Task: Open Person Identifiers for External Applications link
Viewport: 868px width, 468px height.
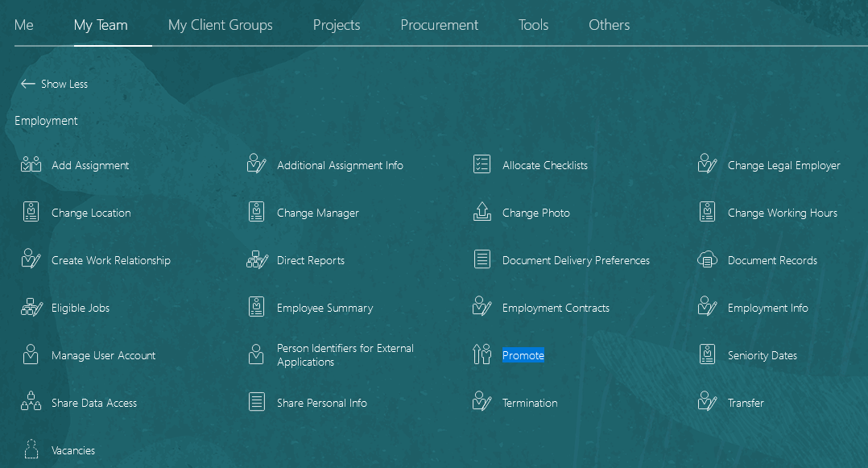Action: click(x=345, y=355)
